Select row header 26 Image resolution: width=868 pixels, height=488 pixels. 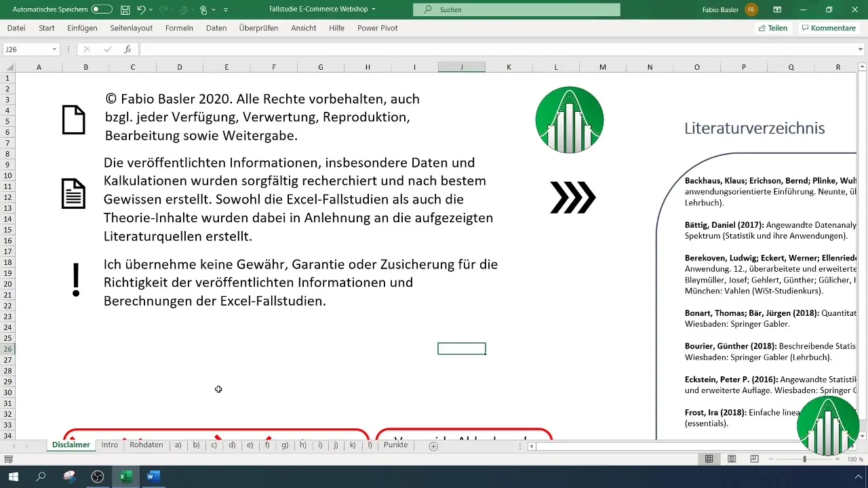point(7,349)
